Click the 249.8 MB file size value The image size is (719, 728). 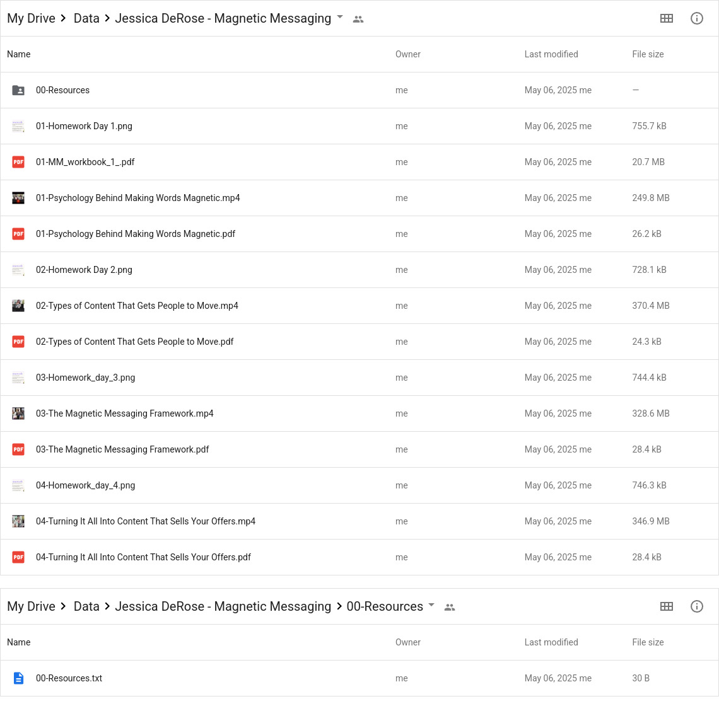(651, 198)
